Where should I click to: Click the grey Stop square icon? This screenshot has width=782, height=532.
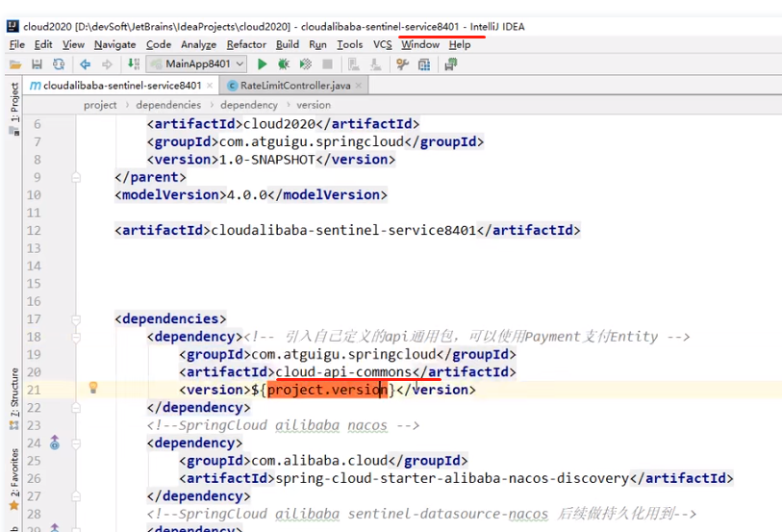(x=327, y=64)
